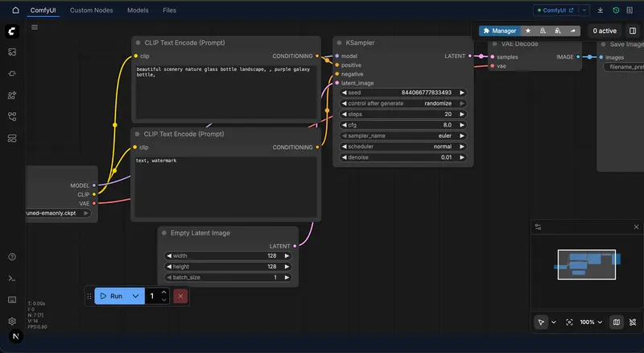Open the Workflows sidebar icon
The height and width of the screenshot is (353, 644).
click(12, 117)
